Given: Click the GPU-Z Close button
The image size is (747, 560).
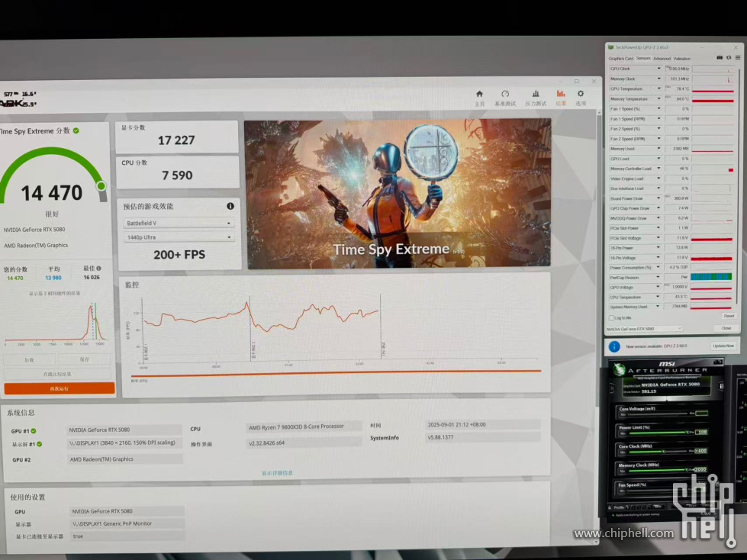Looking at the screenshot, I should [726, 328].
